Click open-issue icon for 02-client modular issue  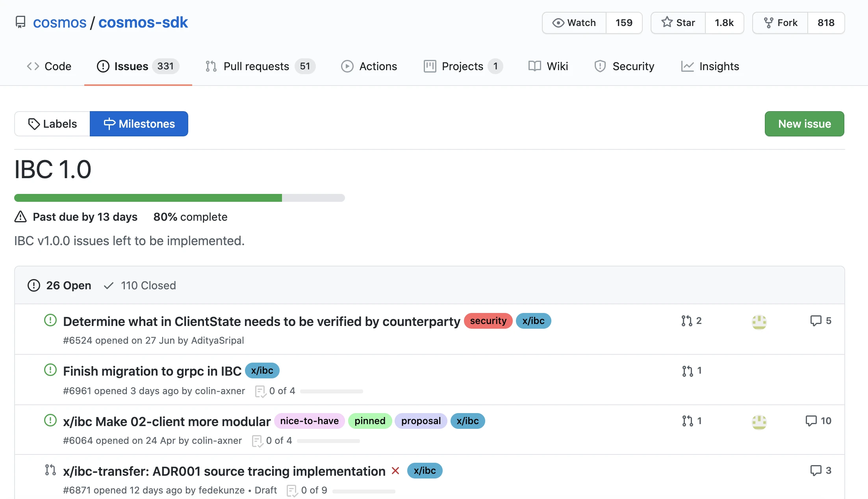50,420
